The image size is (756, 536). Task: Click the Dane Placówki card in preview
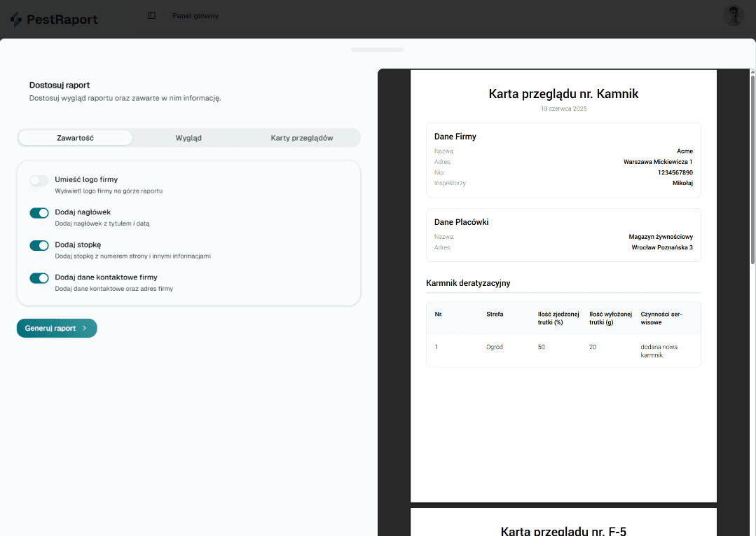point(563,235)
